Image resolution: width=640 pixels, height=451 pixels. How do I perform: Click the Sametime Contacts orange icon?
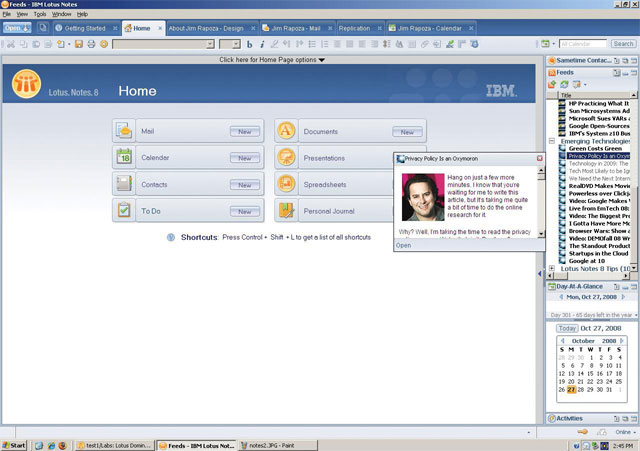(x=552, y=60)
